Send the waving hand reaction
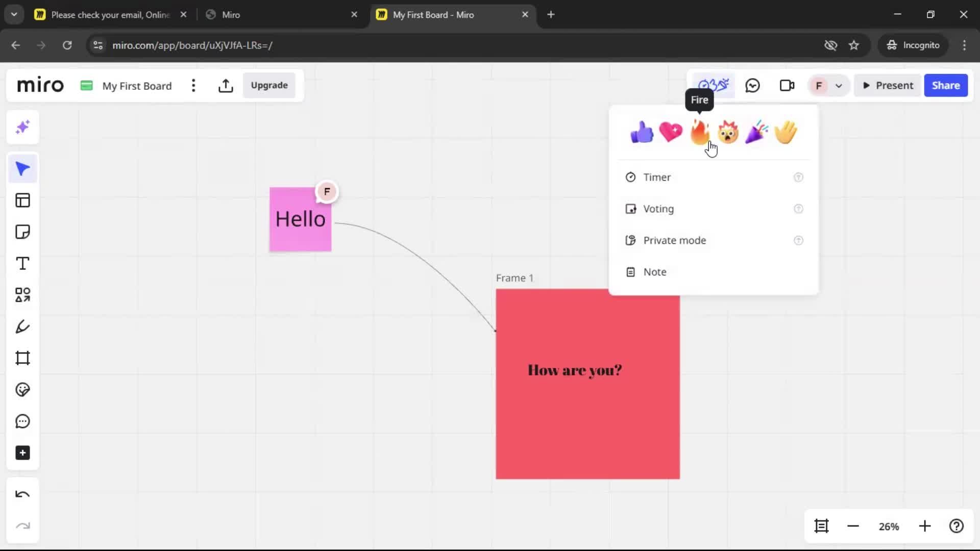Viewport: 980px width, 551px height. pyautogui.click(x=786, y=132)
